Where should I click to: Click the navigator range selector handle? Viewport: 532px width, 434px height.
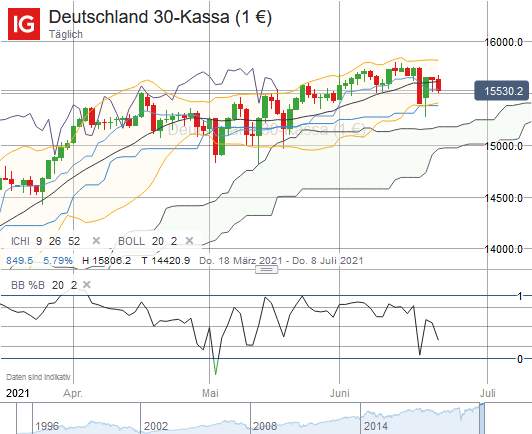[482, 418]
